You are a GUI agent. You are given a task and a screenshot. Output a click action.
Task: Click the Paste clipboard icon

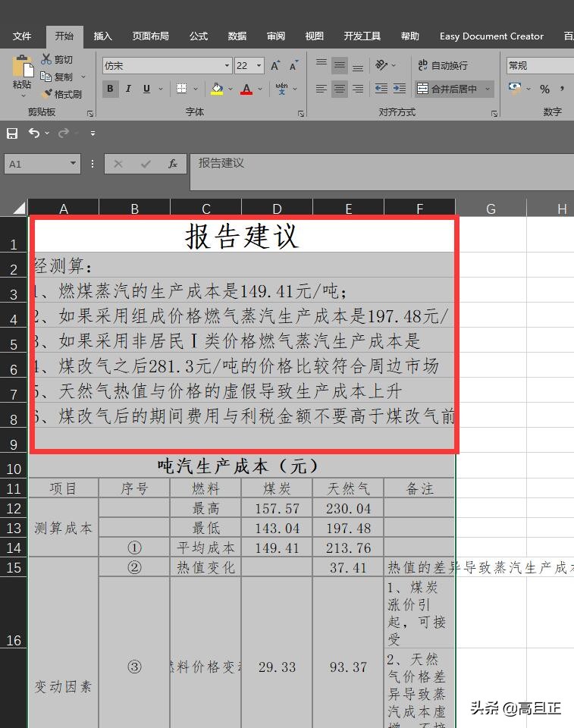22,67
